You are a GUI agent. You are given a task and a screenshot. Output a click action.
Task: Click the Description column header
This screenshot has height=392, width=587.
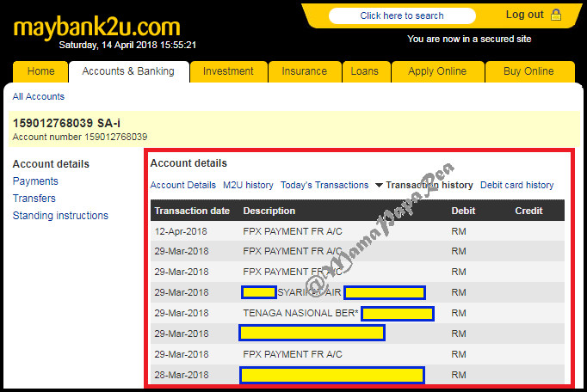pos(269,211)
